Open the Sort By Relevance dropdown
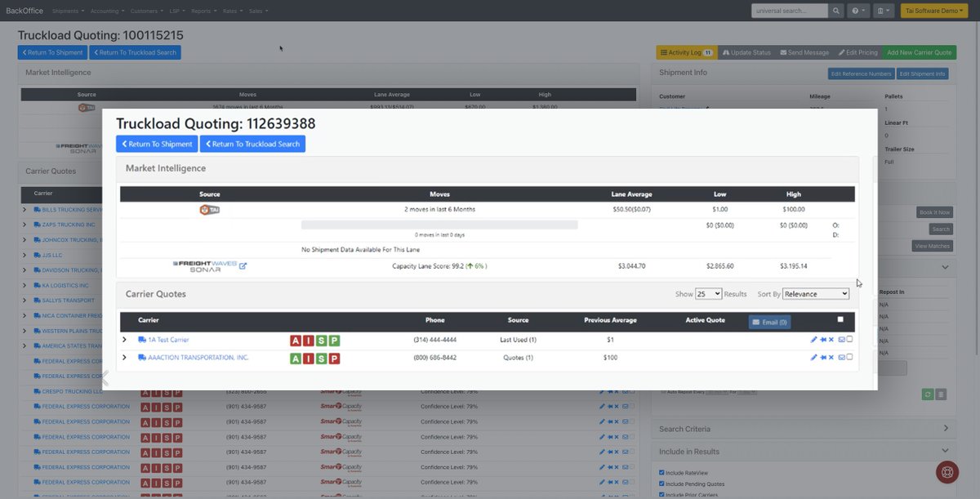This screenshot has height=499, width=980. tap(816, 293)
